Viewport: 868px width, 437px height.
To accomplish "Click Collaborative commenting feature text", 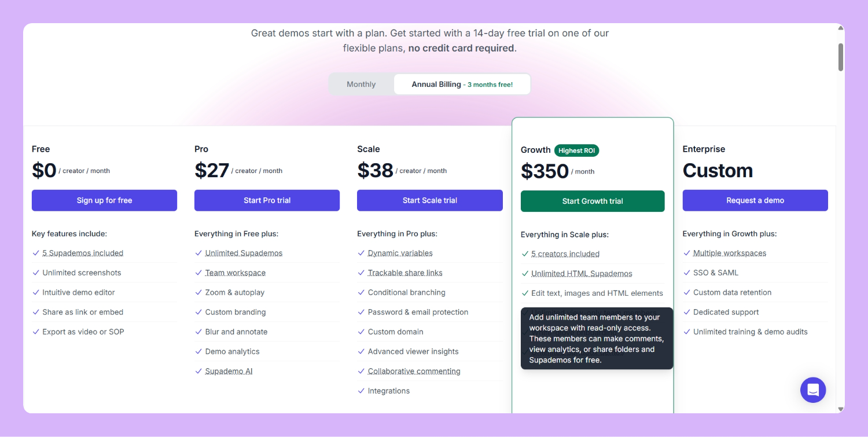I will [x=414, y=371].
